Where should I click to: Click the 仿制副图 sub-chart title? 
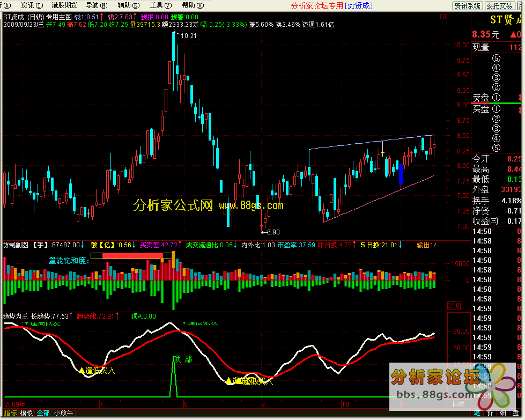16,245
